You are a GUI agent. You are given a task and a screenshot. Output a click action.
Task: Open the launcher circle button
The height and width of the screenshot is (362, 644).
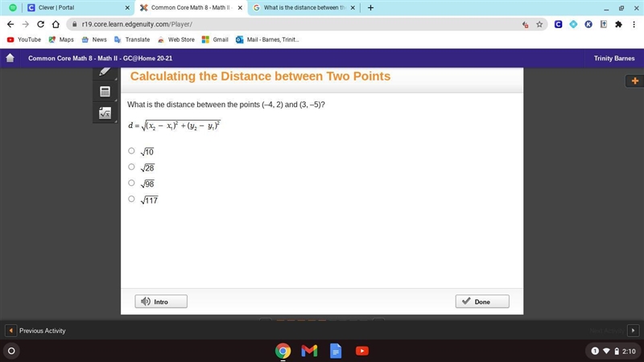click(x=11, y=351)
